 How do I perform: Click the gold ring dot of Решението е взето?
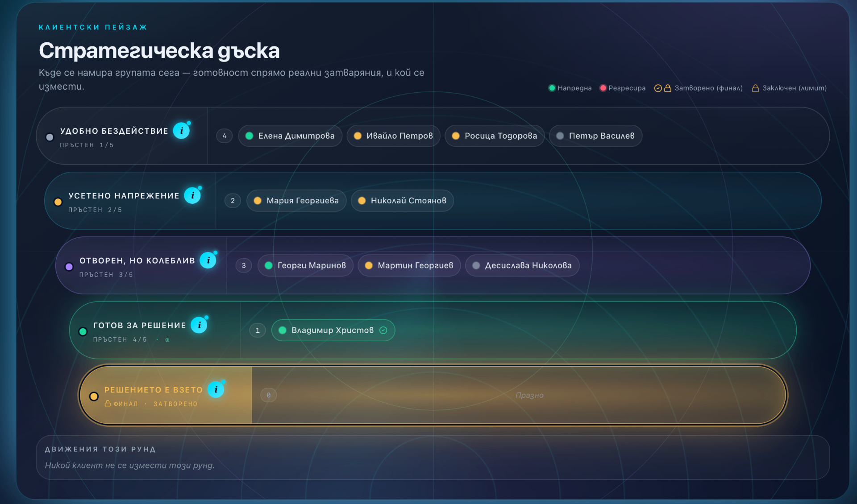tap(94, 396)
